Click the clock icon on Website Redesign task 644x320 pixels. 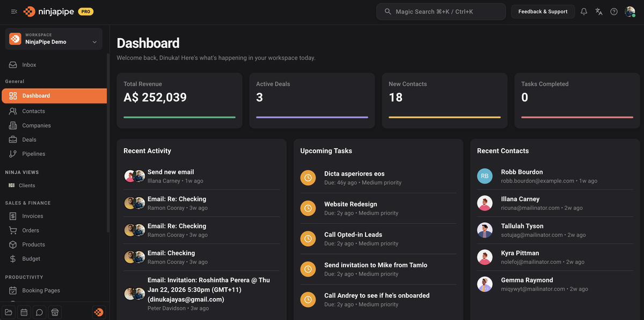click(x=308, y=208)
